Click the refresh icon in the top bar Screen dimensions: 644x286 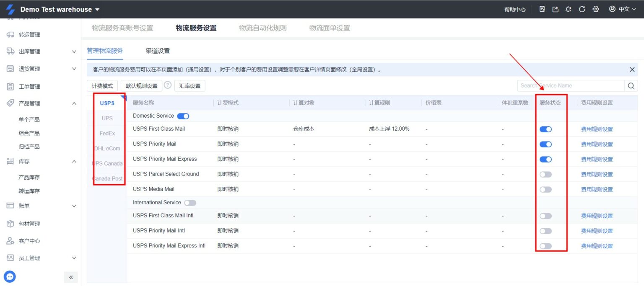coord(582,9)
